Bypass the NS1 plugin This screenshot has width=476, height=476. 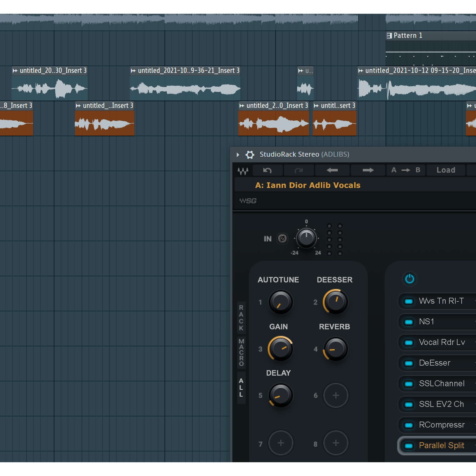[408, 322]
